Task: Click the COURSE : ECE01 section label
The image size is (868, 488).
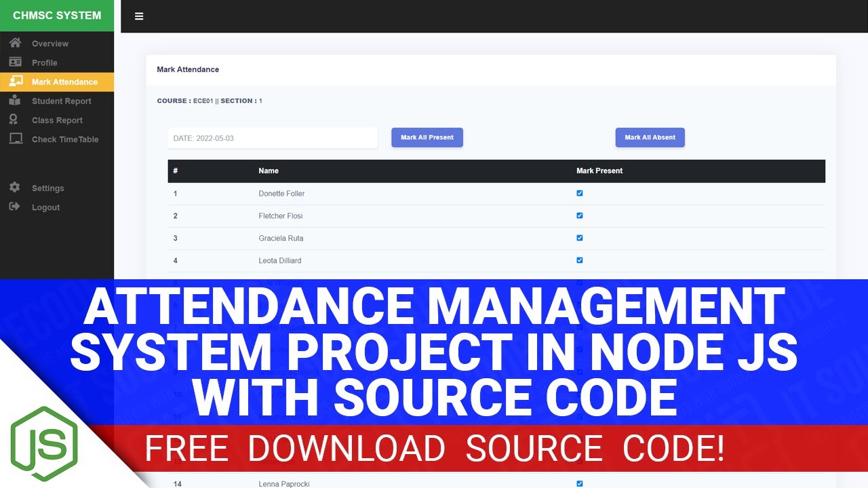Action: 210,101
